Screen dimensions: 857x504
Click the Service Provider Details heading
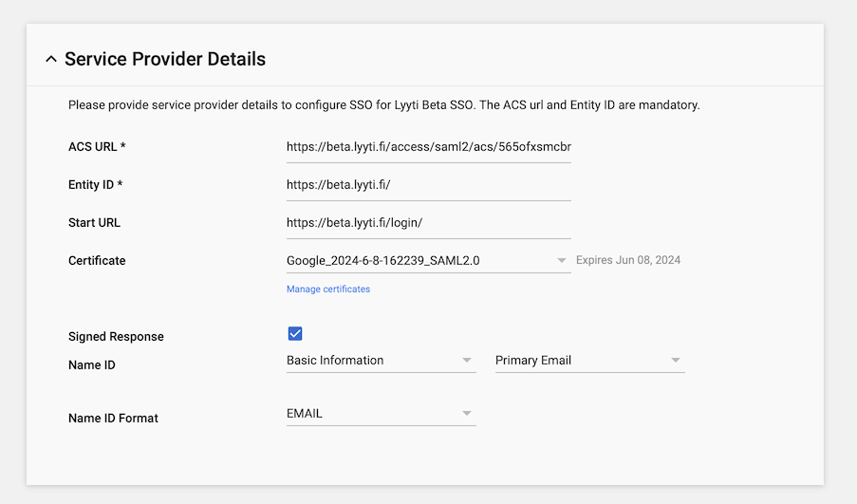click(x=165, y=60)
